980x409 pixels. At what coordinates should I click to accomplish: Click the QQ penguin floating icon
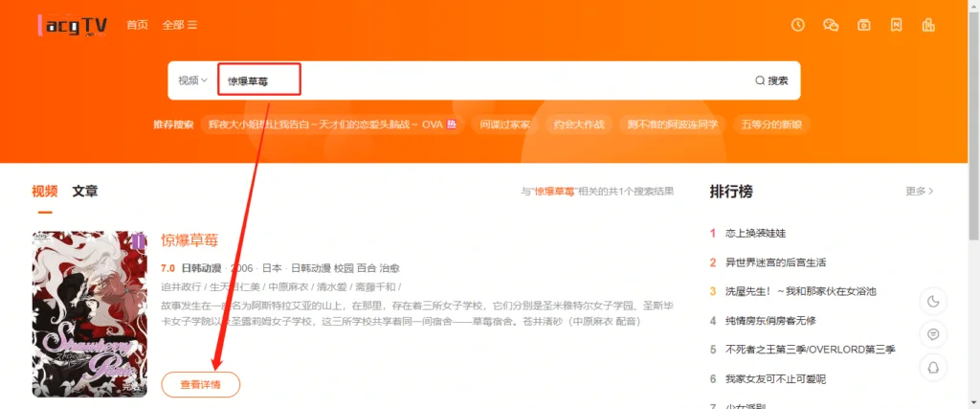933,367
